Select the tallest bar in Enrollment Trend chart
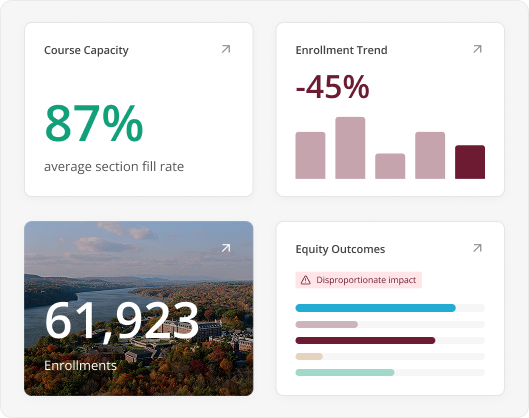Screen dimensions: 529x418 tap(350, 148)
